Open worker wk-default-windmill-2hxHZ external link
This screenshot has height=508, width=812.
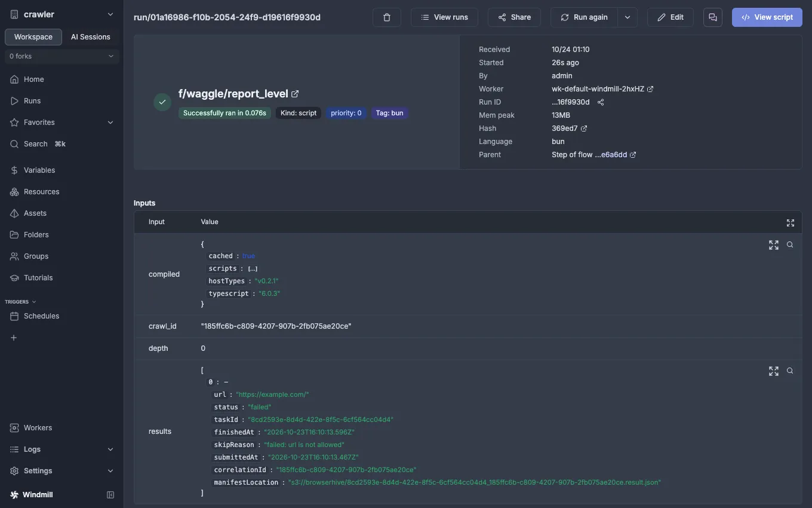click(x=650, y=89)
